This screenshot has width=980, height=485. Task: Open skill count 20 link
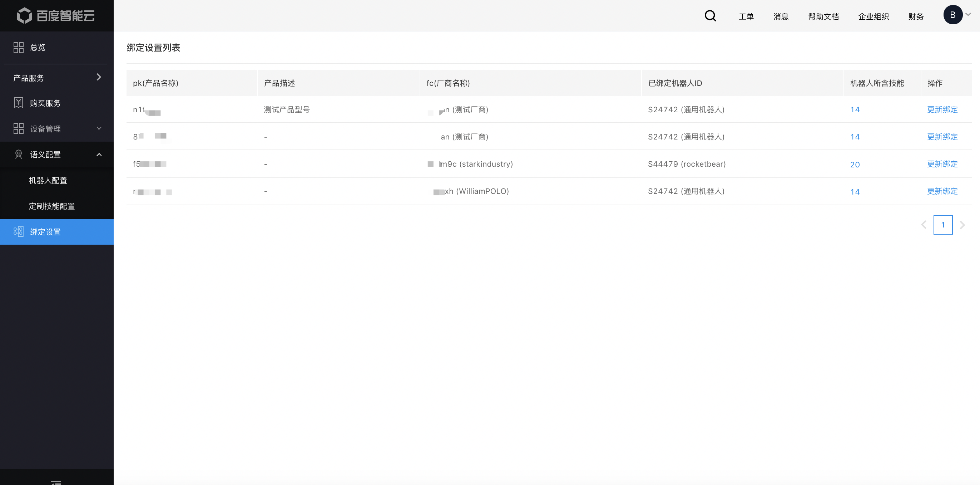[855, 165]
